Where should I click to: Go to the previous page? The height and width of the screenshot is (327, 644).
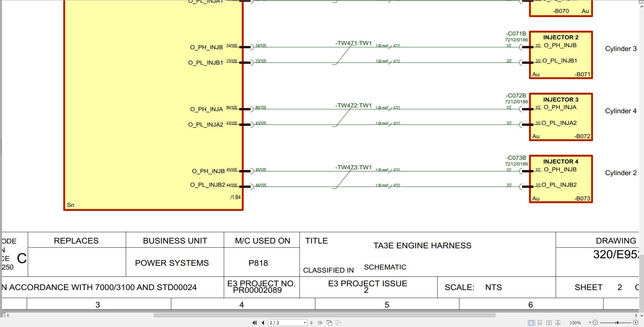pos(262,323)
